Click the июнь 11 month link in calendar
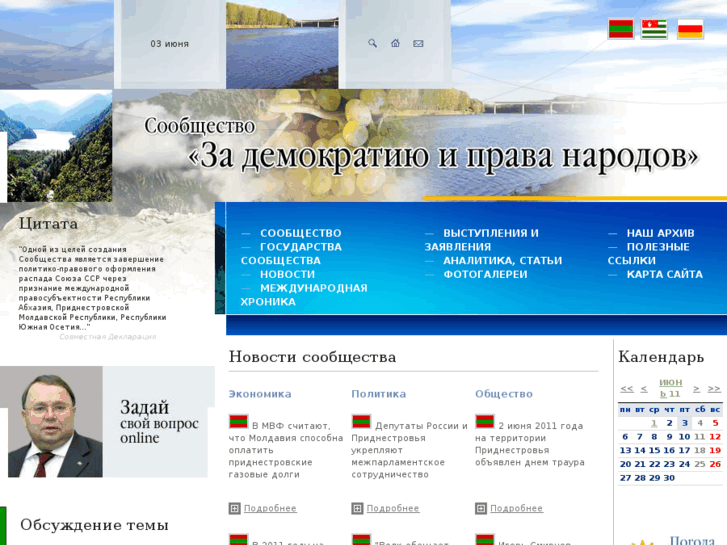 coord(670,388)
